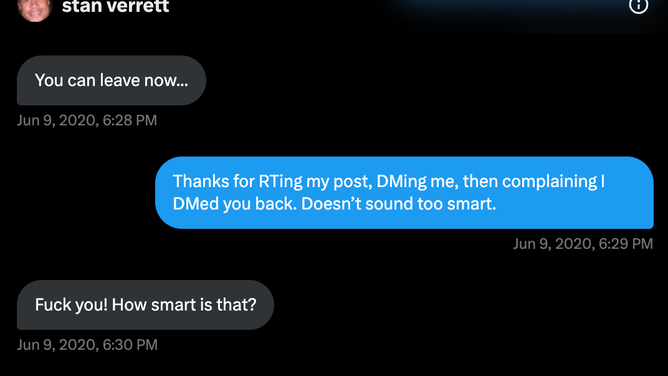This screenshot has width=668, height=376.
Task: Open the conversation info icon
Action: click(638, 5)
